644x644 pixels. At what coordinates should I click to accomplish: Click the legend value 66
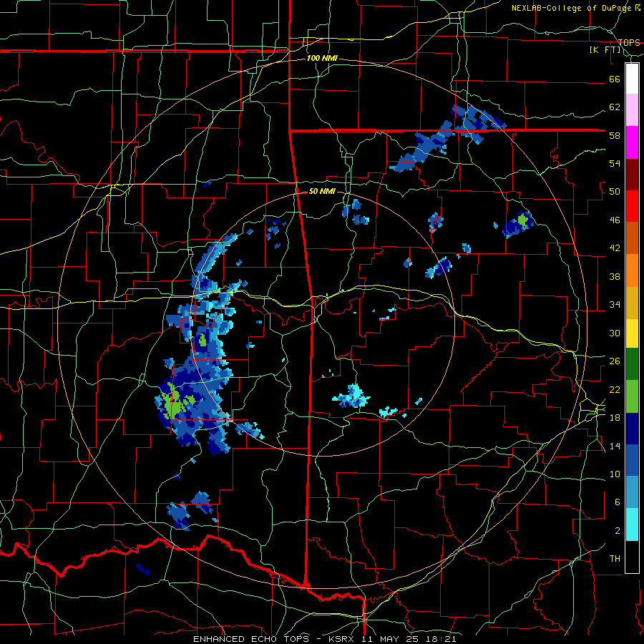pyautogui.click(x=615, y=79)
